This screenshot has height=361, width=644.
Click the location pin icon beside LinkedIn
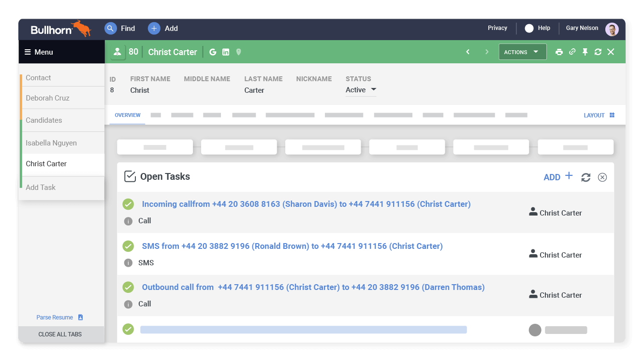pos(238,52)
